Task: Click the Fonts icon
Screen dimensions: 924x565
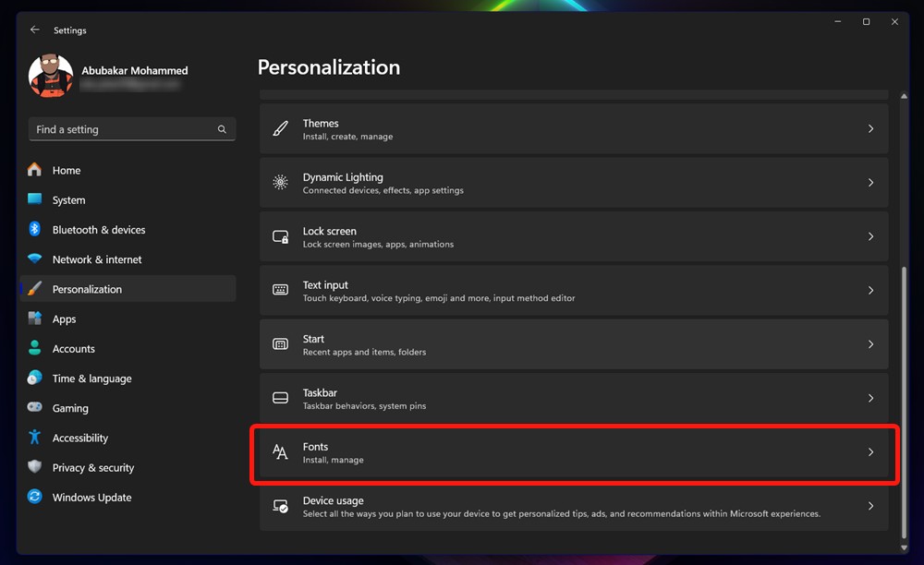Action: coord(280,452)
